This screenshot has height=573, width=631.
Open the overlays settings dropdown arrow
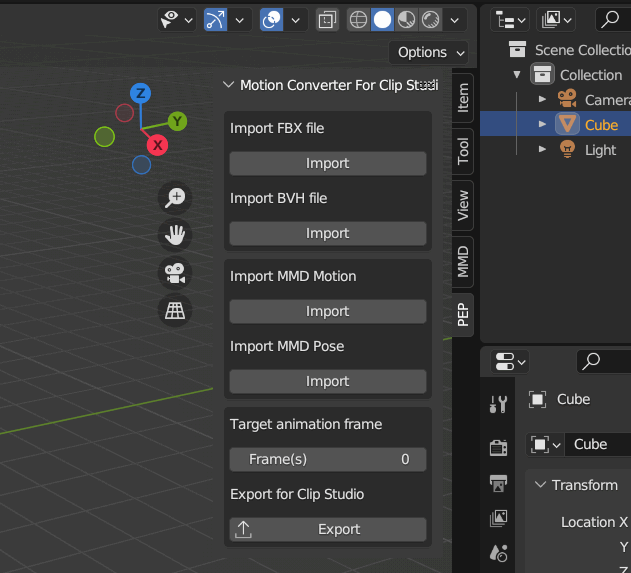296,20
